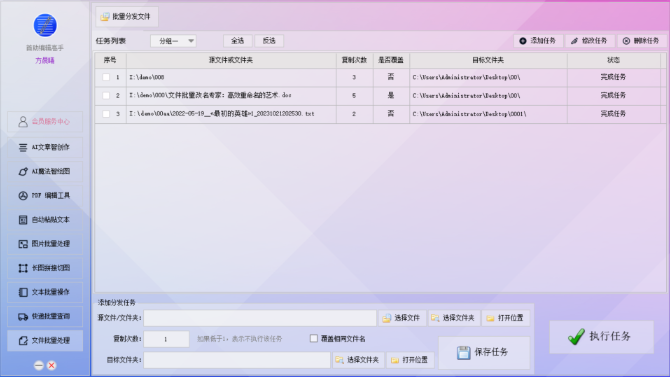Open the 长图拼接切图 sidebar item
The width and height of the screenshot is (670, 377).
(45, 268)
